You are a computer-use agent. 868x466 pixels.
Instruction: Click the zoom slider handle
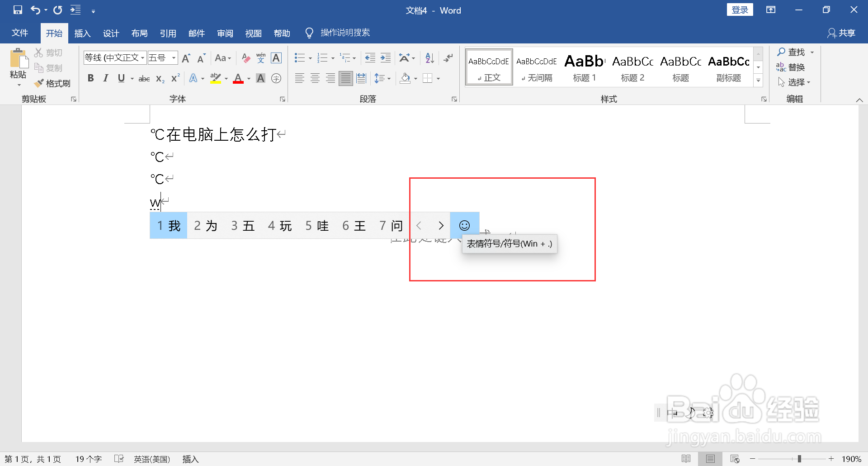tap(799, 459)
